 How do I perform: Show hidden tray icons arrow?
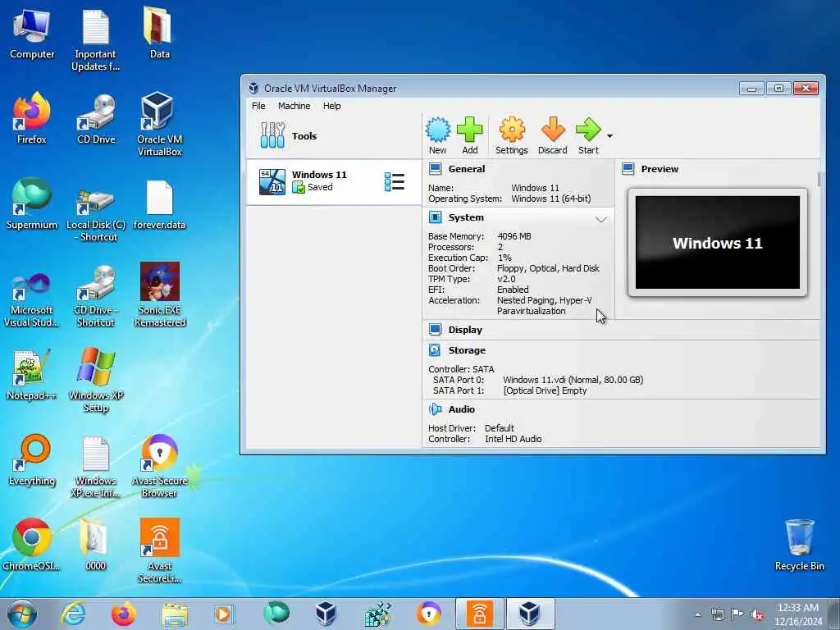coord(697,614)
